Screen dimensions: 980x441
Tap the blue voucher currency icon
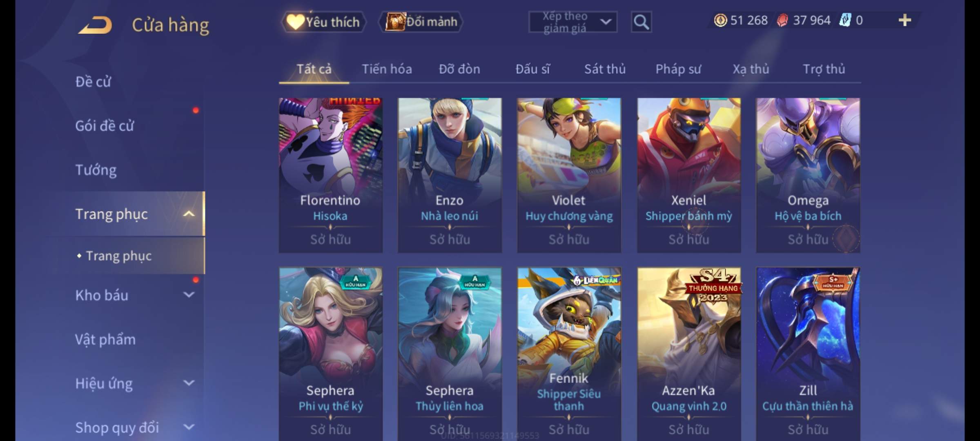tap(845, 20)
